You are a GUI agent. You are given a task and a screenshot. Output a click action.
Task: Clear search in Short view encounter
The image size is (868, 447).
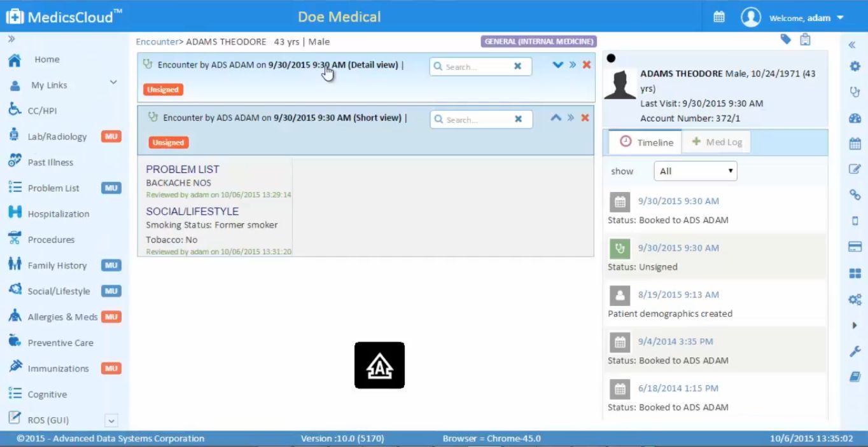[x=518, y=119]
